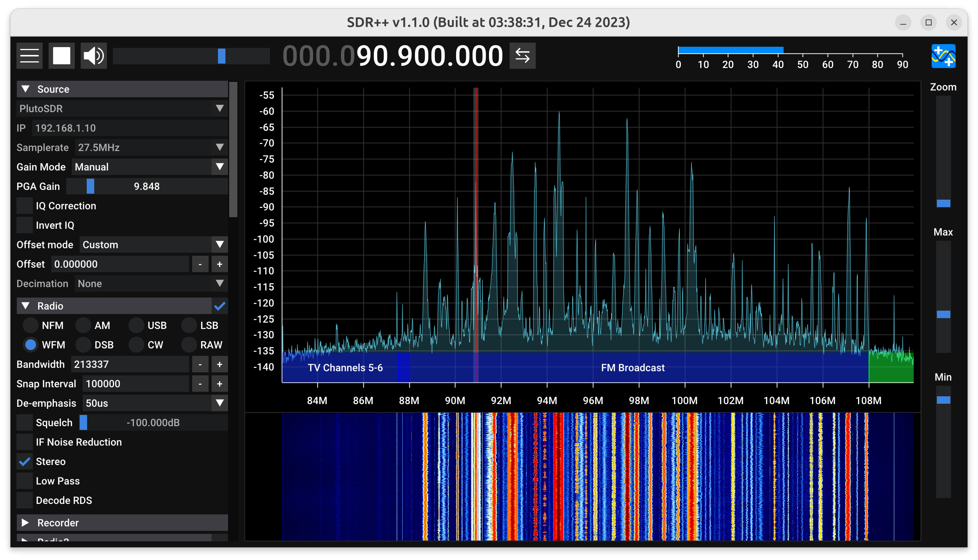Screen dimensions: 978x560
Task: Increase Bandwidth with the plus button
Action: [x=219, y=364]
